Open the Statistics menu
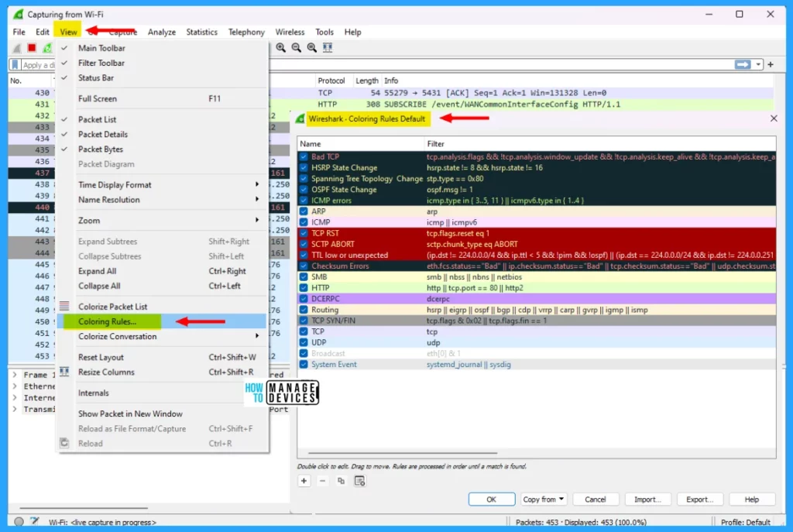 tap(202, 32)
